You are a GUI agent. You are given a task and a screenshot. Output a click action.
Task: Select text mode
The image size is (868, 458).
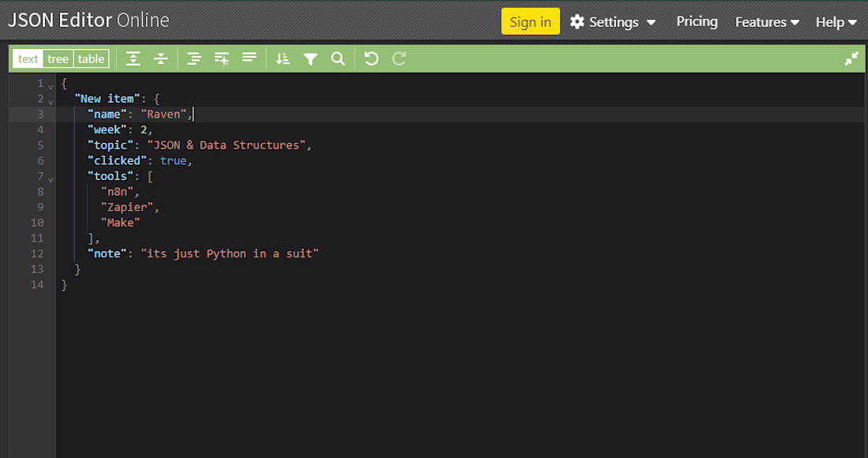[28, 58]
